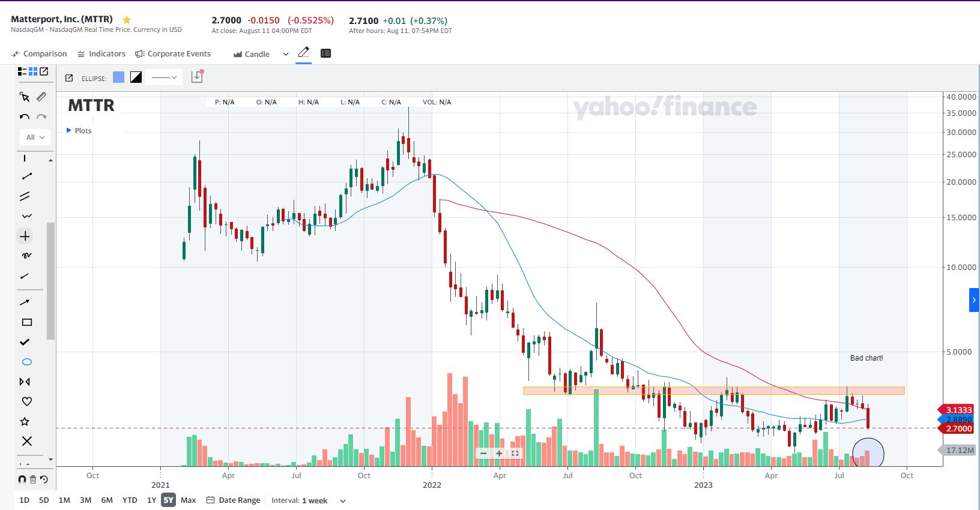
Task: Click the Date Range button
Action: [x=233, y=500]
